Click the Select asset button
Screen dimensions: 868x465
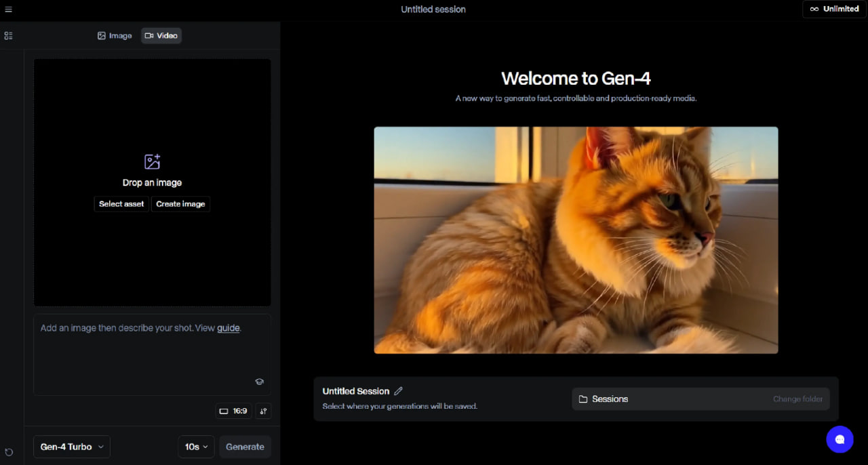[x=121, y=204]
